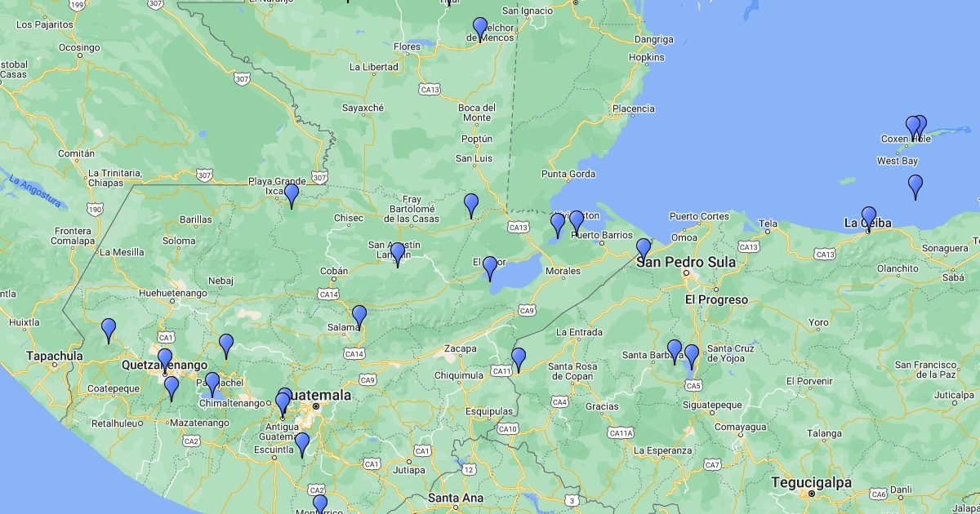Click the Cobán town label

(x=333, y=271)
